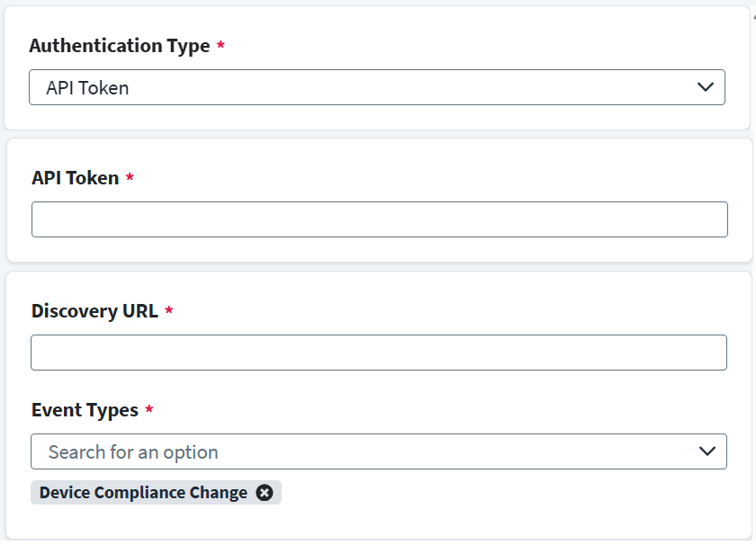Click the selected 'API Token' value text
Screen dimensions: 756x545
(x=87, y=88)
